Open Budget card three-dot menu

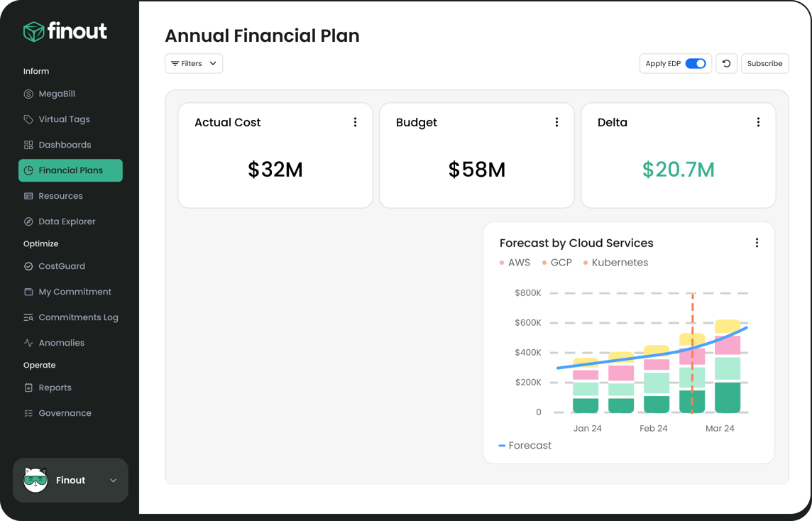[556, 122]
